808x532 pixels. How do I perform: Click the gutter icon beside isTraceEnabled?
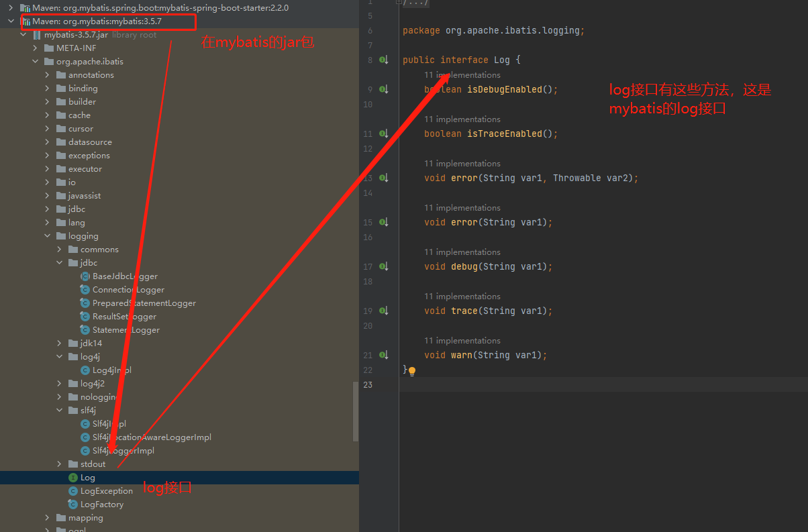coord(384,134)
